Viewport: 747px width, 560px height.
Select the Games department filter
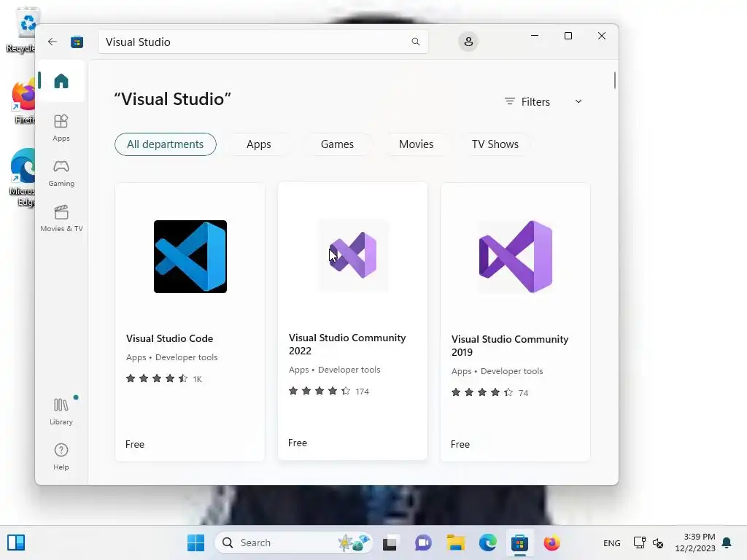coord(337,144)
